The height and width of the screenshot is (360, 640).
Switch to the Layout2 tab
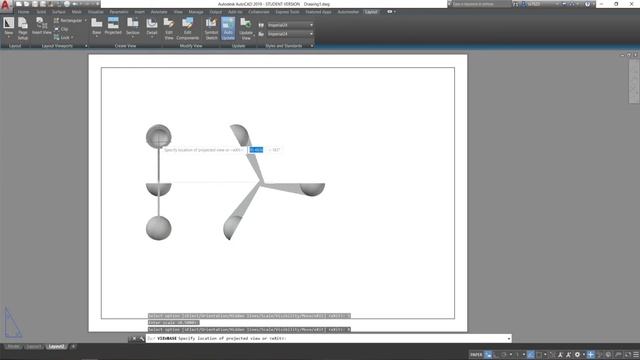(56, 347)
